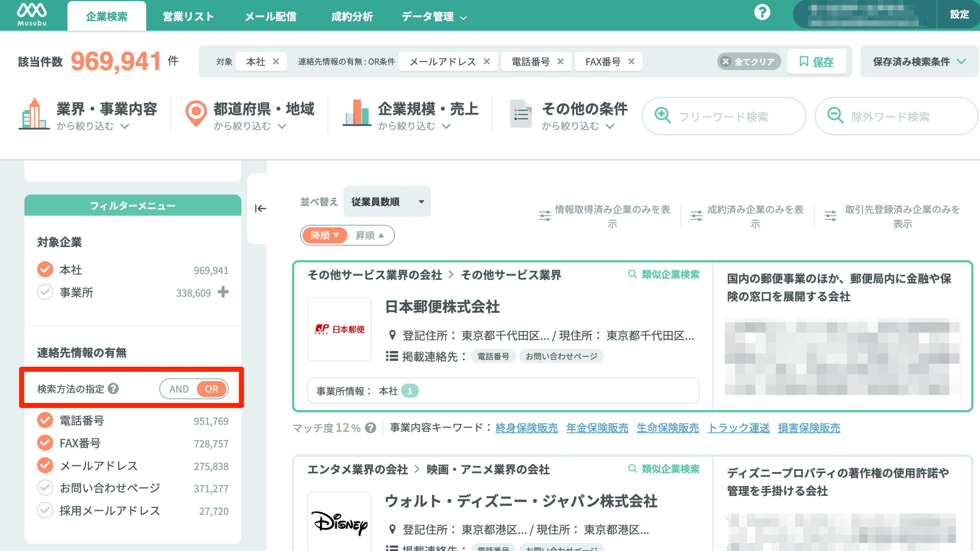Viewport: 980px width, 551px height.
Task: Expand 業界・事業内容 から絞り込む chevron
Action: click(125, 126)
